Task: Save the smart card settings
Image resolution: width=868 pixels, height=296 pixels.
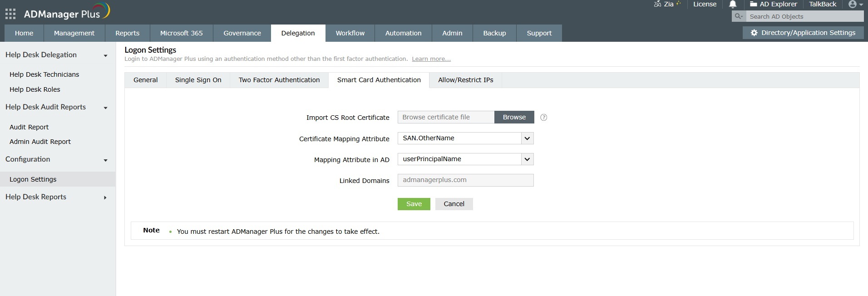Action: coord(414,204)
